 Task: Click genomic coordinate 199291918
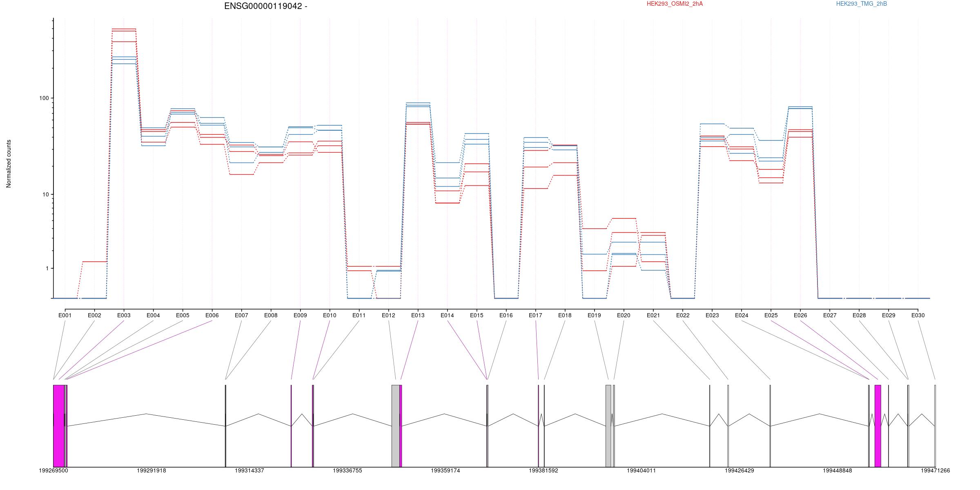tap(151, 471)
